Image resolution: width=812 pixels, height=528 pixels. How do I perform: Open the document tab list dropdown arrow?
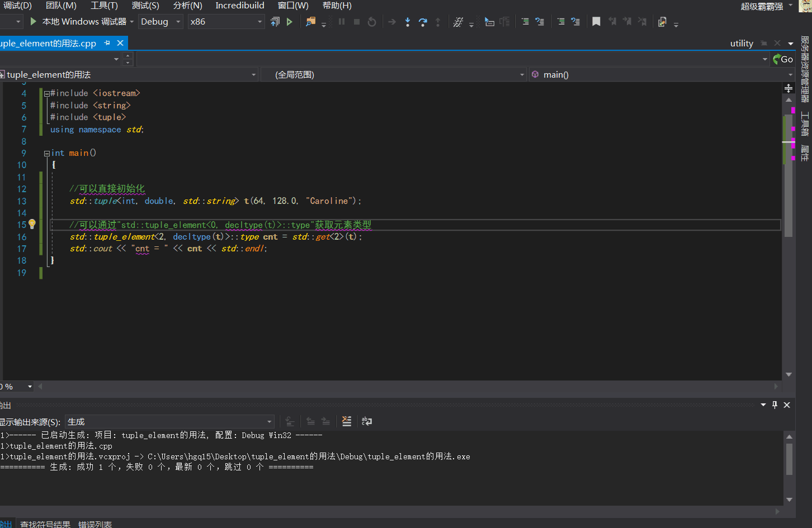tap(791, 44)
